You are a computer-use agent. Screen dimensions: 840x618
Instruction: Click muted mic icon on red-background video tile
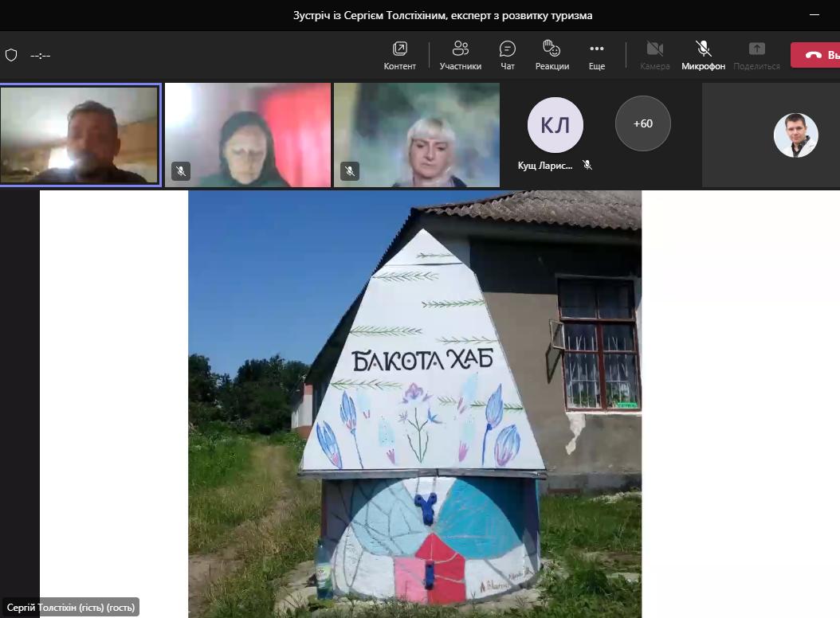181,170
